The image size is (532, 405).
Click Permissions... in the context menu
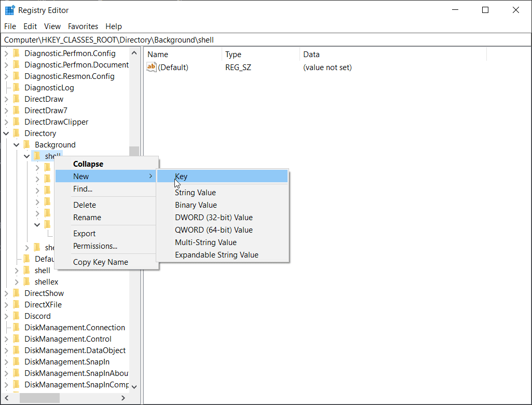pyautogui.click(x=95, y=246)
